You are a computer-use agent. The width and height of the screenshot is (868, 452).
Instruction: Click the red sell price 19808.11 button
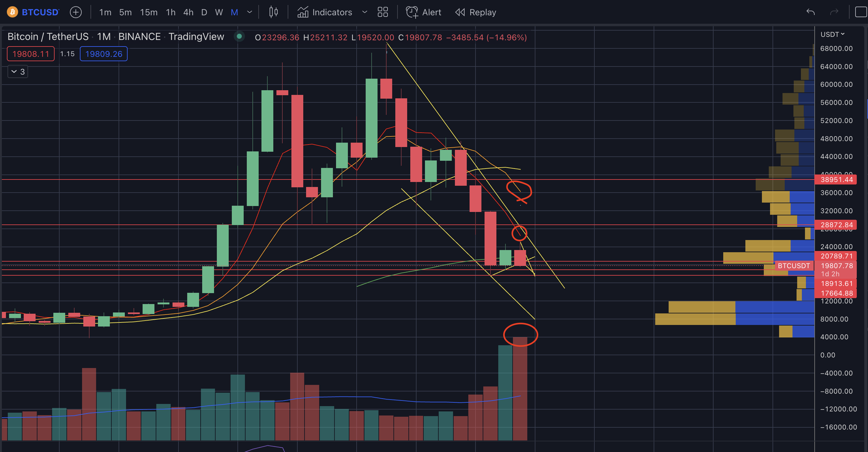(31, 54)
